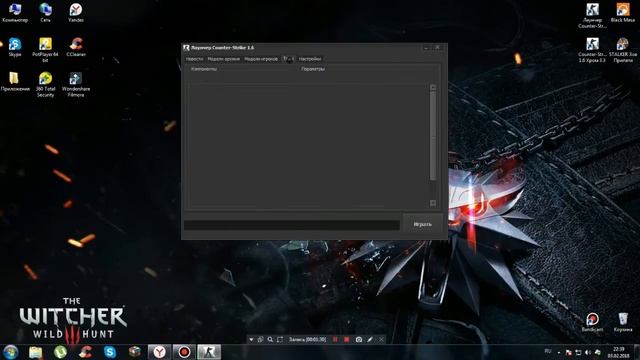Select the Skype desktop icon
This screenshot has width=640, height=360.
click(15, 47)
